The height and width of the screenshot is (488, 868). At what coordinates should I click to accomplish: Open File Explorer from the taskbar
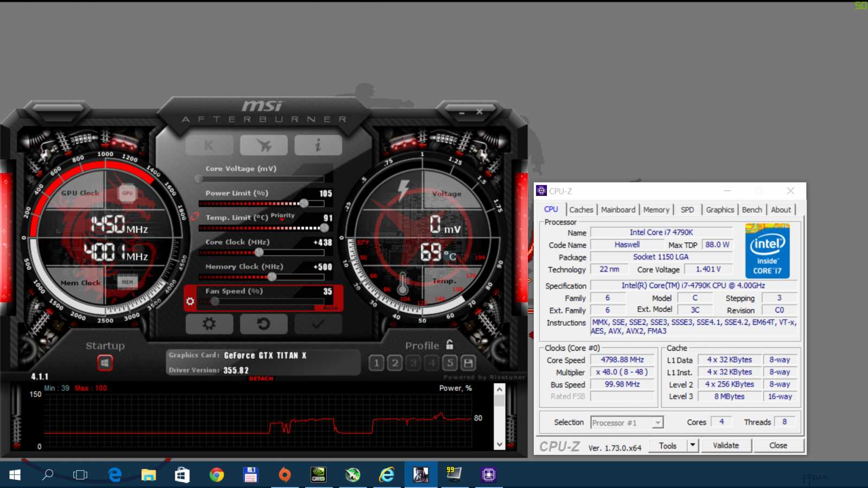[x=148, y=475]
